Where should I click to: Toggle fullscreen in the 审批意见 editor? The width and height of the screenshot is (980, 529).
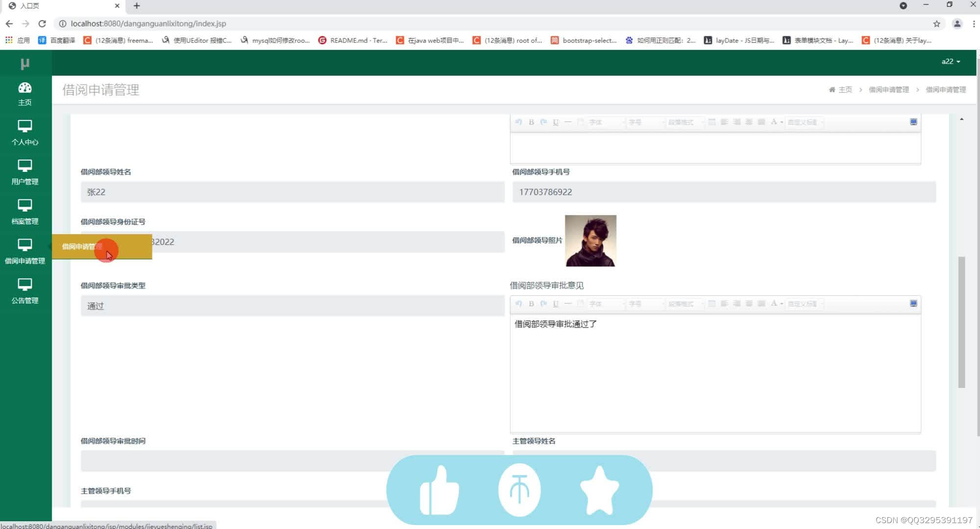(913, 303)
